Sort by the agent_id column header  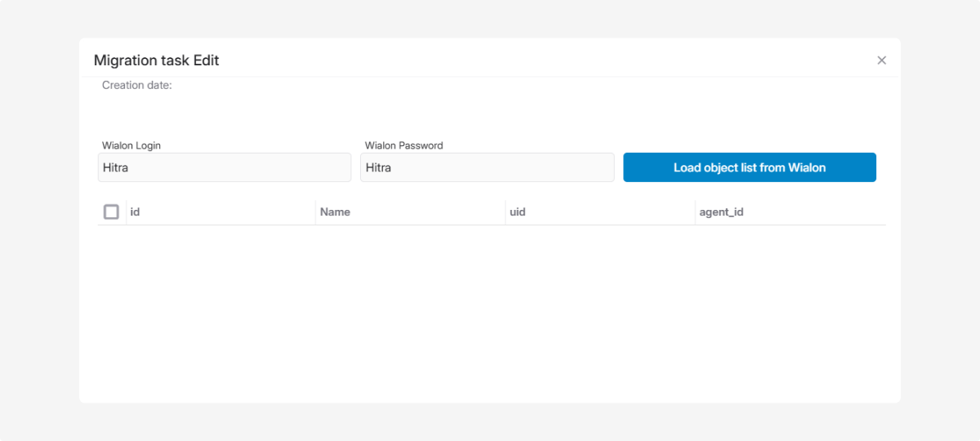[721, 212]
